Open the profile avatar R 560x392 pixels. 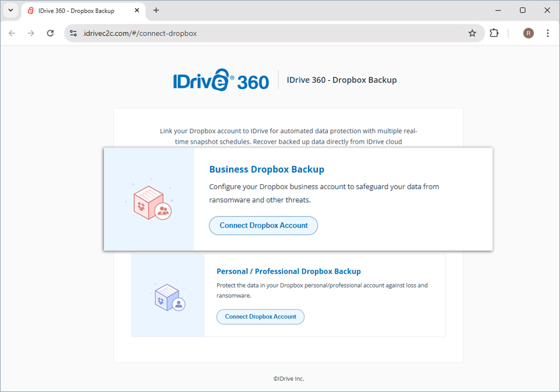[528, 33]
